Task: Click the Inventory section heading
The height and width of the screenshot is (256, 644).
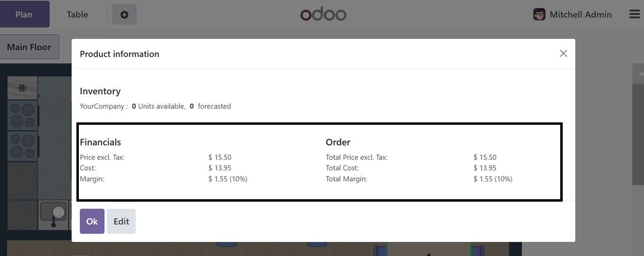Action: [x=100, y=91]
